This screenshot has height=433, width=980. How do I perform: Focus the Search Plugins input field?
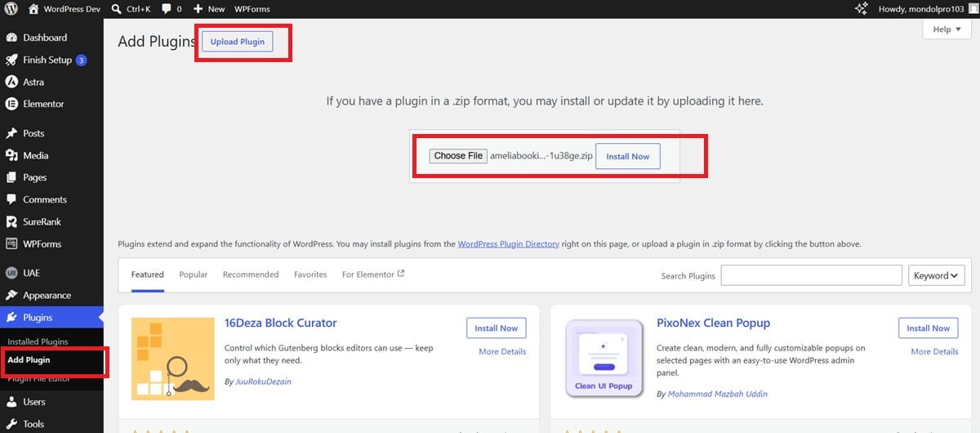tap(812, 275)
